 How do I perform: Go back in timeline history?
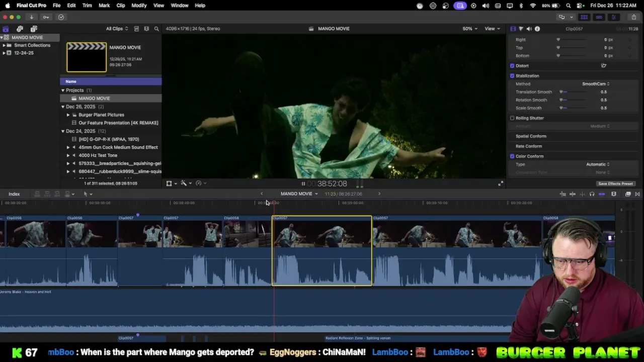coord(262,194)
